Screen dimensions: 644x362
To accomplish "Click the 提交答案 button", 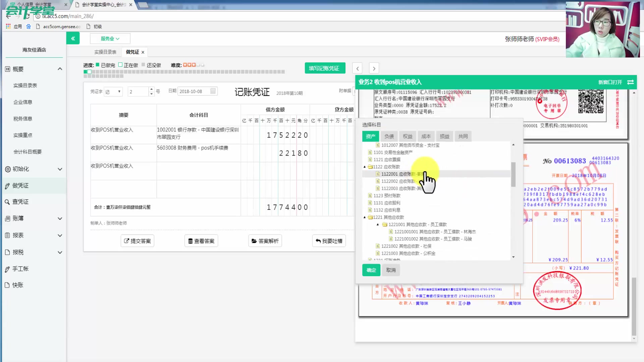I will (137, 241).
